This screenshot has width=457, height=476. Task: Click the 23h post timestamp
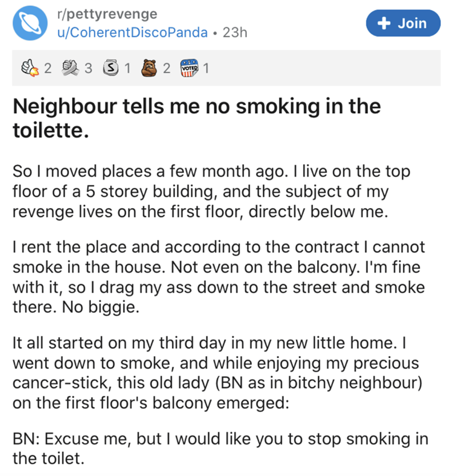234,32
